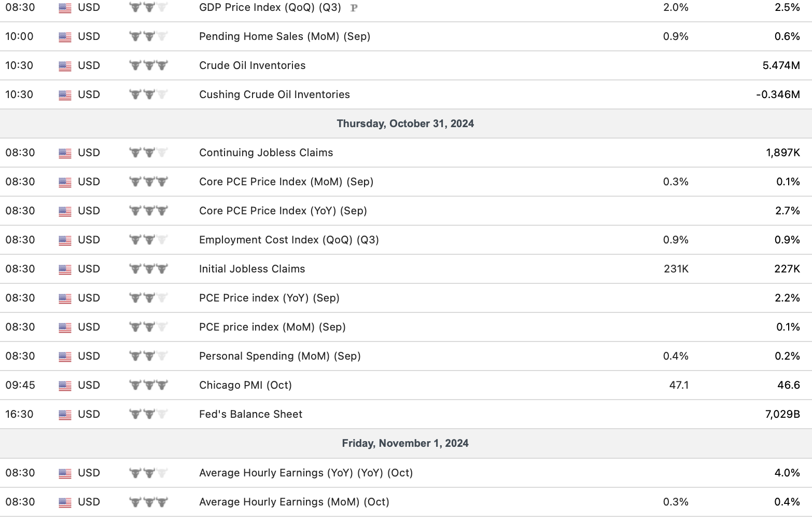Click the Thursday, October 31, 2024 date header
This screenshot has width=812, height=520.
coord(405,124)
